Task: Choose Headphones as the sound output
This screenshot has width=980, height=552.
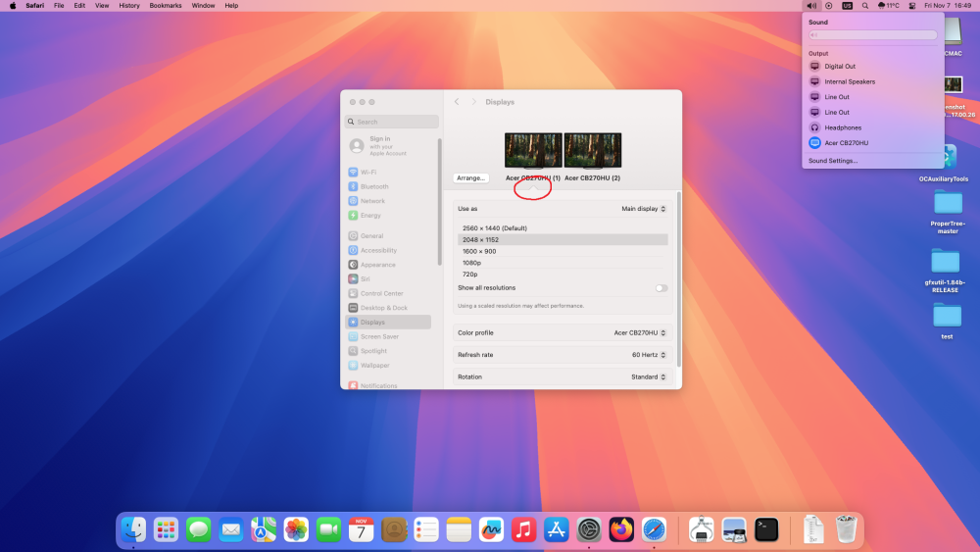Action: pos(872,127)
